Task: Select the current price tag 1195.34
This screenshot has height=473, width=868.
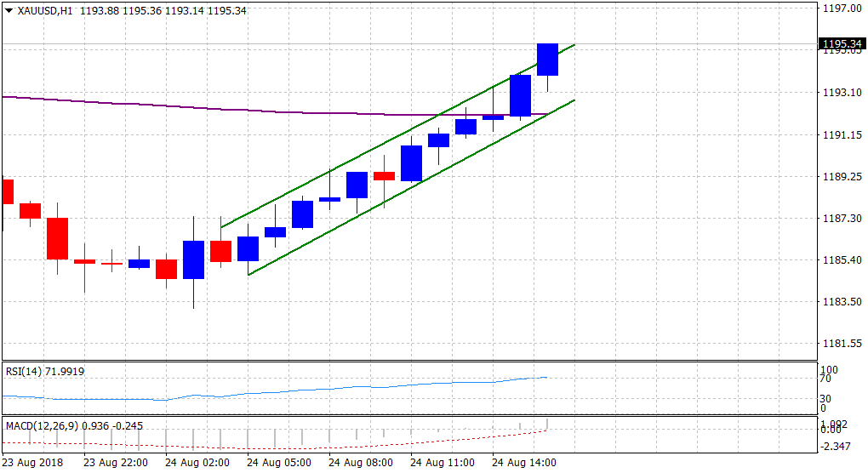Action: click(842, 43)
